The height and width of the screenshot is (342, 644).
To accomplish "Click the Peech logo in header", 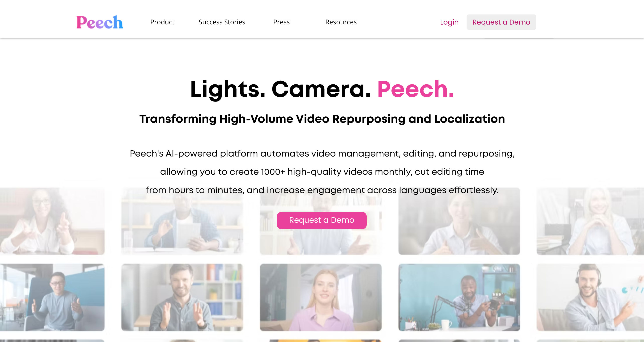I will point(99,22).
